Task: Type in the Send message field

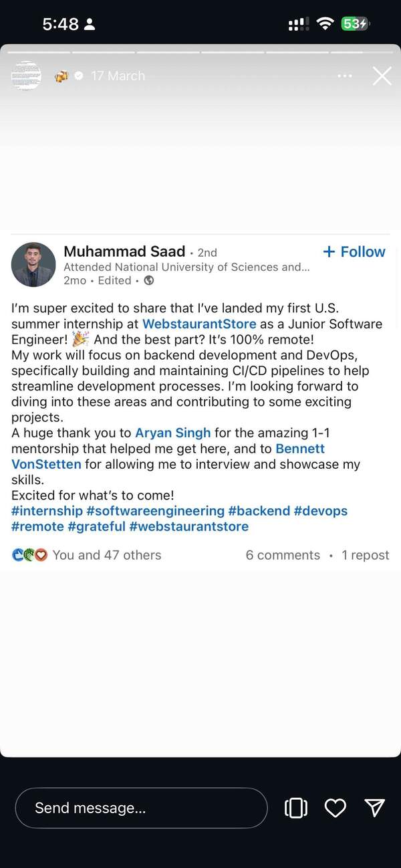Action: coord(141,808)
